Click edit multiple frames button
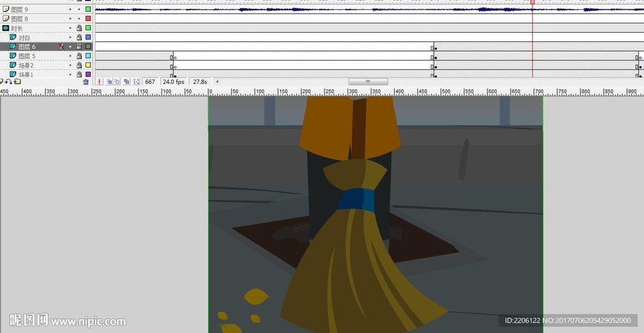644x333 pixels. click(x=126, y=82)
